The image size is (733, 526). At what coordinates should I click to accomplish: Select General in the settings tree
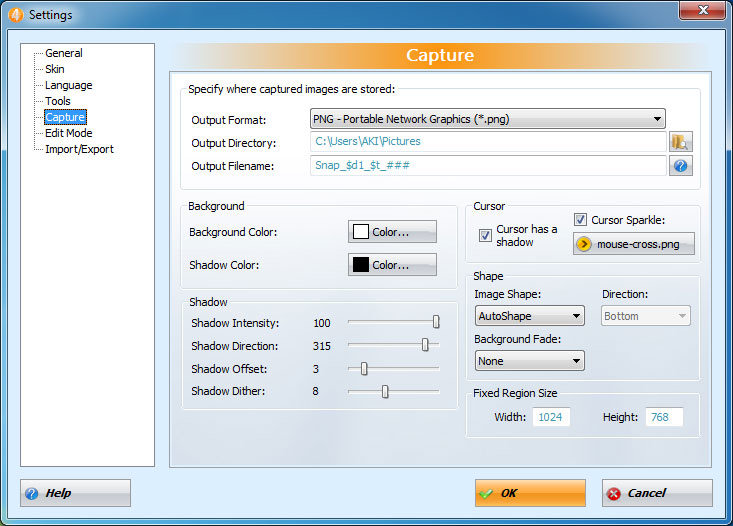[64, 53]
